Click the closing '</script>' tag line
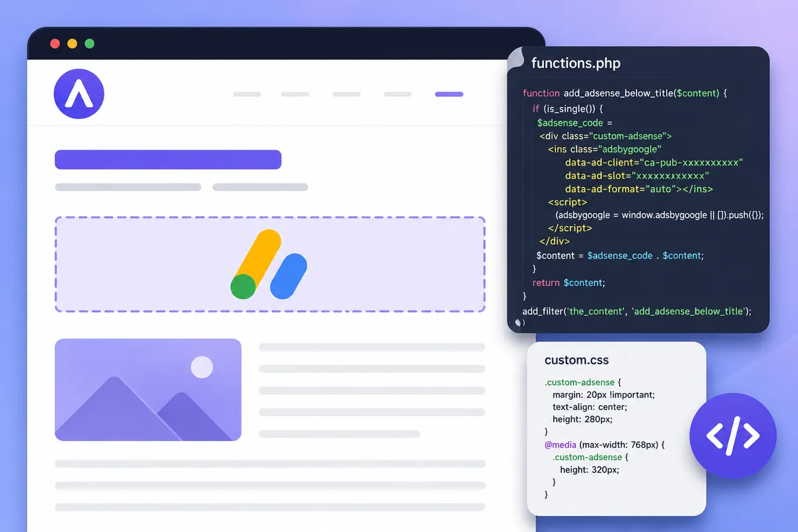 [570, 228]
